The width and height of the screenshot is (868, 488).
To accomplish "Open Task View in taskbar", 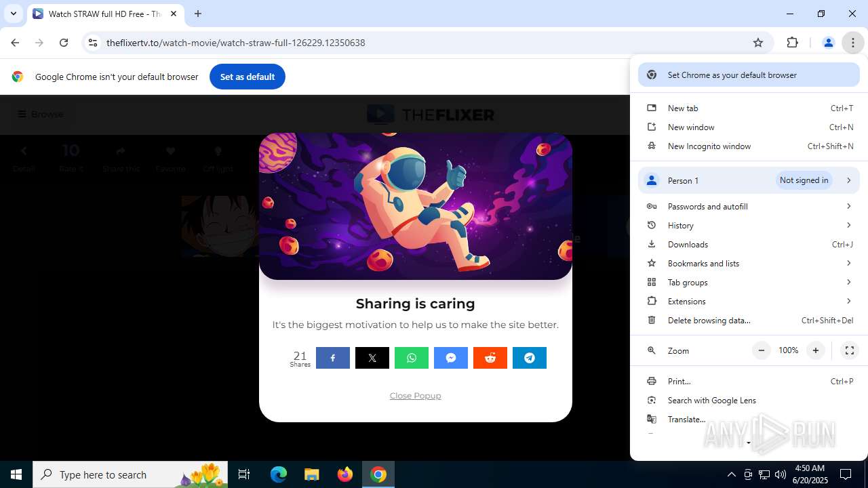I will pyautogui.click(x=244, y=474).
